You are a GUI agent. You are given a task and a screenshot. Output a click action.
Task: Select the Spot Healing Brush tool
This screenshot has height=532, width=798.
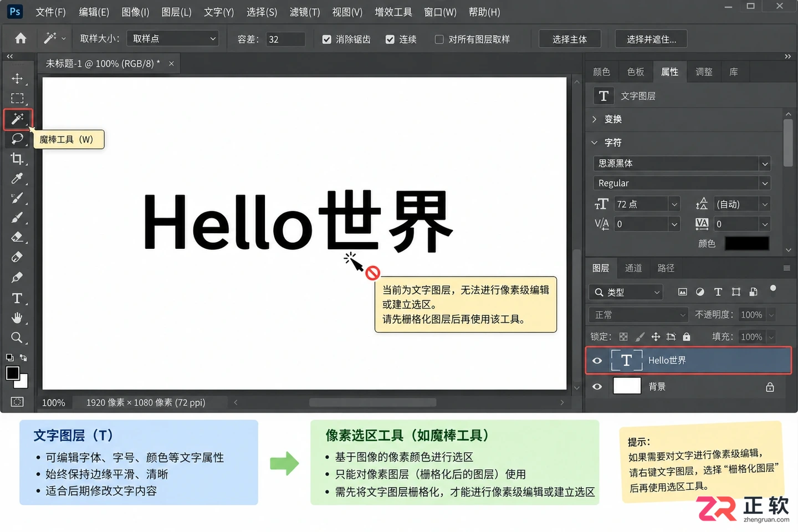click(x=17, y=198)
